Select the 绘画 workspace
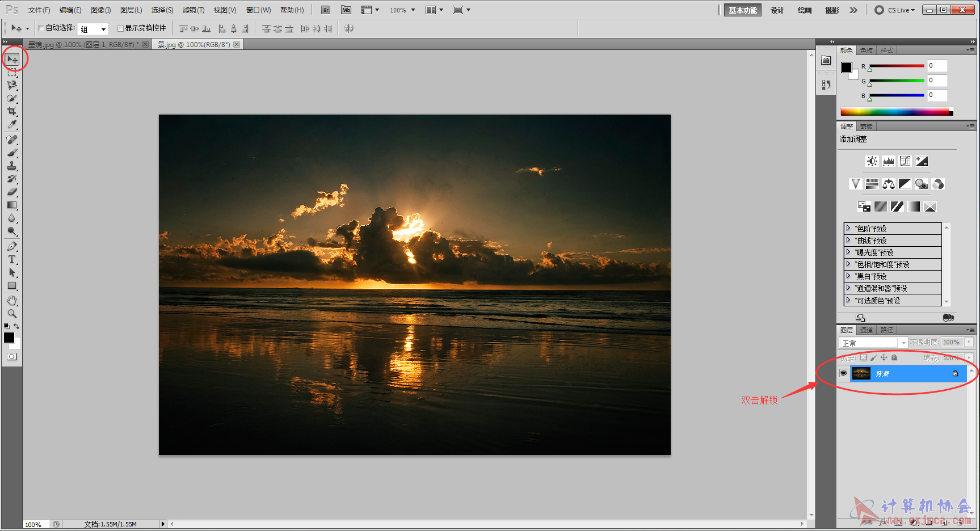Viewport: 980px width, 531px height. pos(805,10)
